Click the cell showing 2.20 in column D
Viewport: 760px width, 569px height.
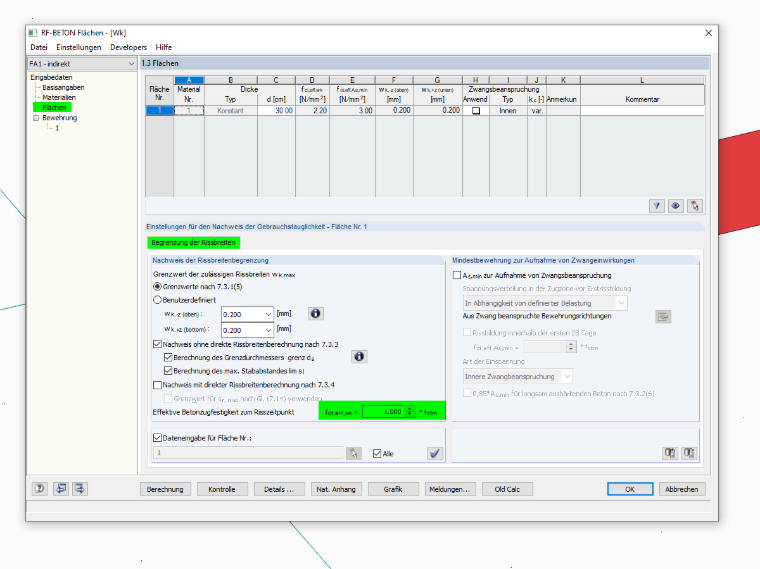click(312, 111)
